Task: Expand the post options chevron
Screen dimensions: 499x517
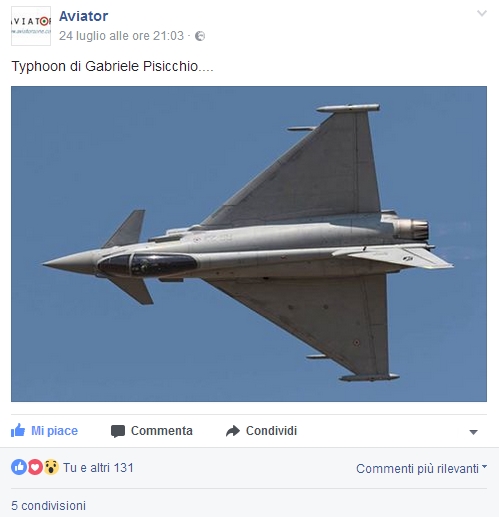Action: click(482, 13)
